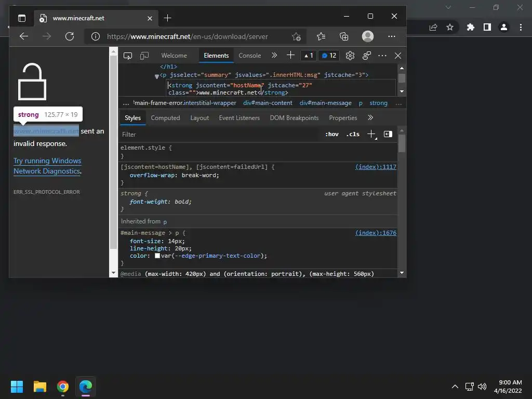This screenshot has height=399, width=532.
Task: Open the Edge profile avatar
Action: pyautogui.click(x=368, y=36)
